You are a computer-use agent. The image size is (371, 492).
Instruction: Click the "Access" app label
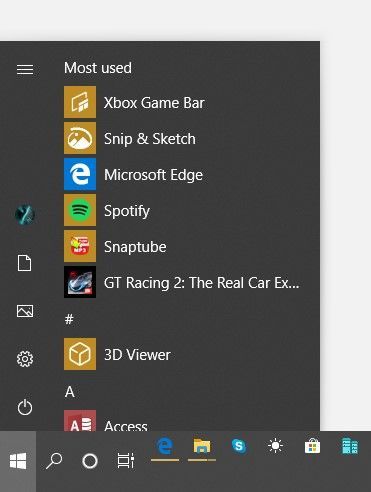pyautogui.click(x=125, y=425)
